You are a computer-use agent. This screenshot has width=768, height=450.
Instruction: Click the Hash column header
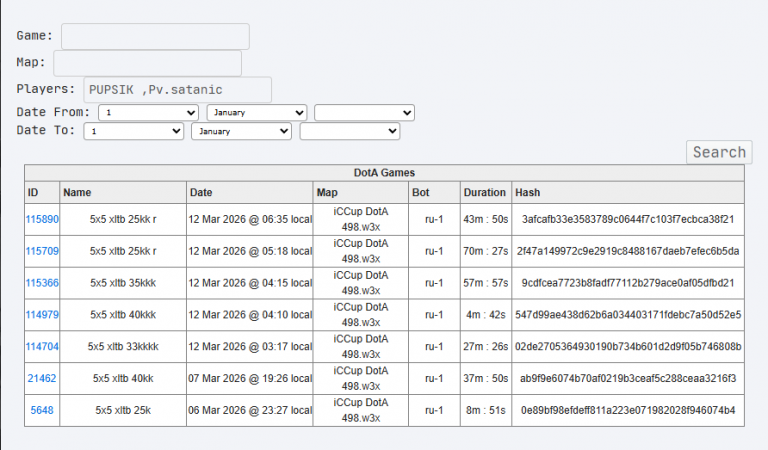pos(628,192)
